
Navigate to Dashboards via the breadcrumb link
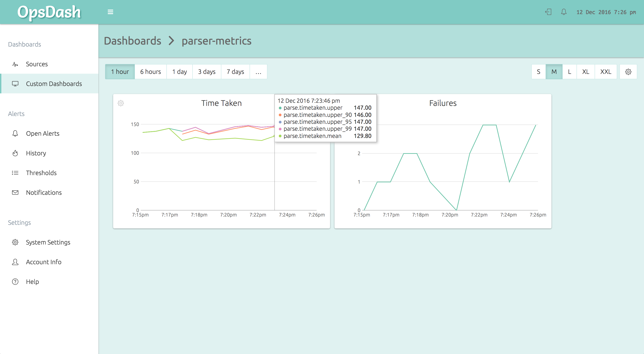coord(133,41)
